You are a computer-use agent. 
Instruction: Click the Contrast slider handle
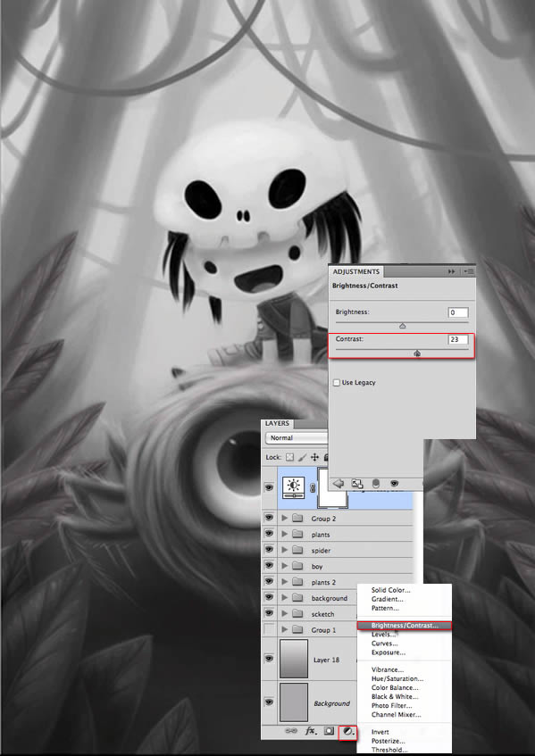[417, 353]
